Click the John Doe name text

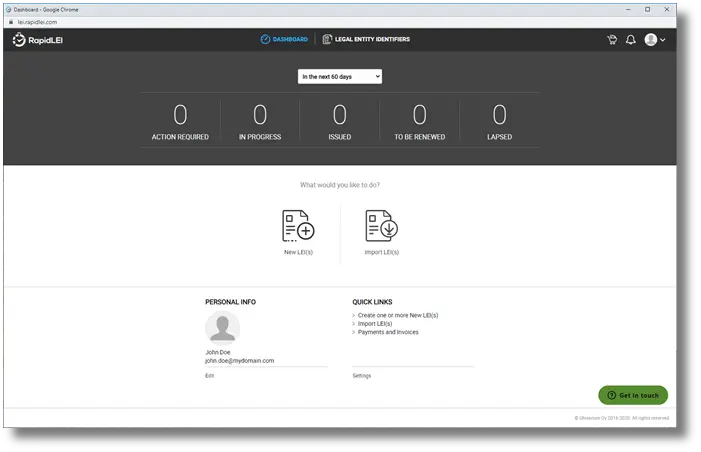(218, 352)
